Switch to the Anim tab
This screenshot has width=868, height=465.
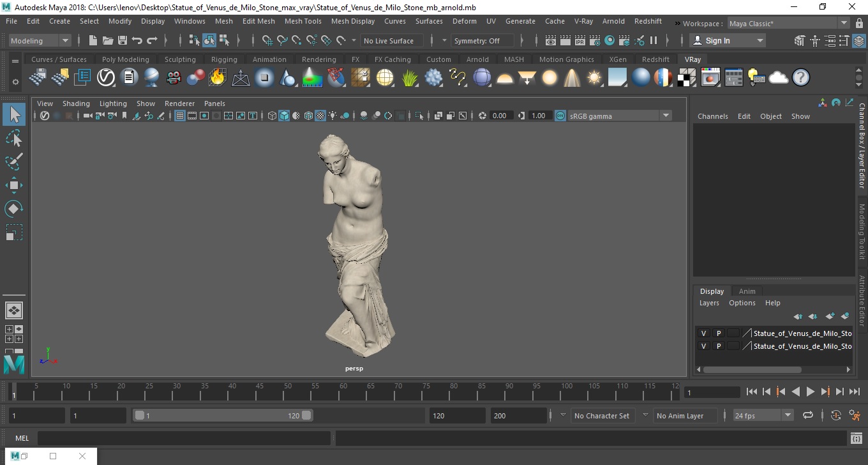[x=747, y=291]
